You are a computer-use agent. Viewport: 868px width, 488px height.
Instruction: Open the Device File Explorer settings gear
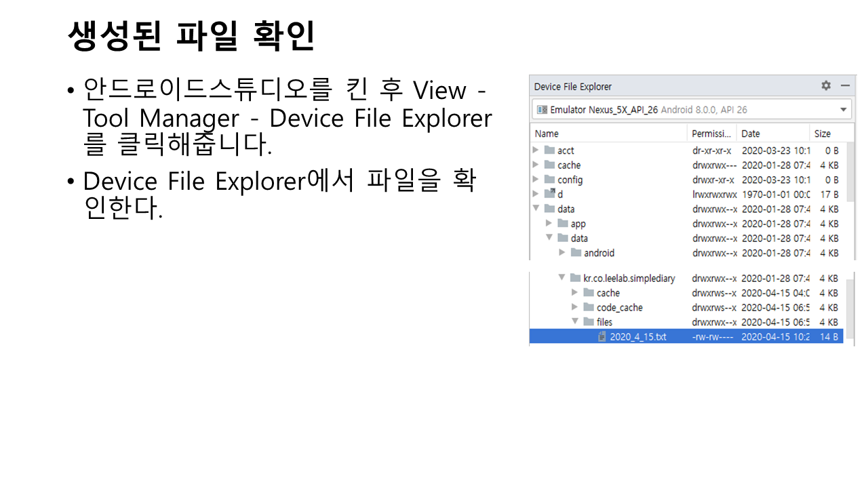pyautogui.click(x=825, y=86)
